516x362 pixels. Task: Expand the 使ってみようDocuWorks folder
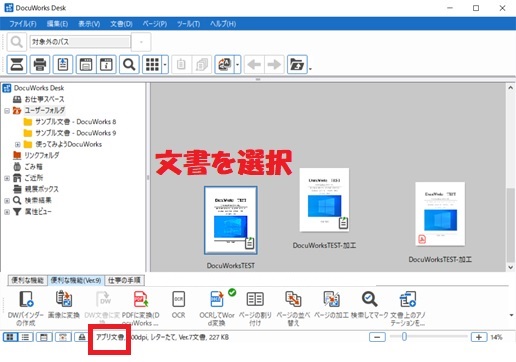[18, 144]
